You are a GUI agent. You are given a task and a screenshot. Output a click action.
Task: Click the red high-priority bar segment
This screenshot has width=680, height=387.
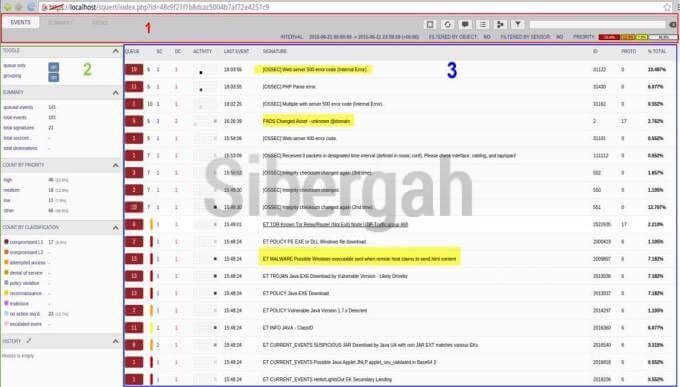[609, 37]
